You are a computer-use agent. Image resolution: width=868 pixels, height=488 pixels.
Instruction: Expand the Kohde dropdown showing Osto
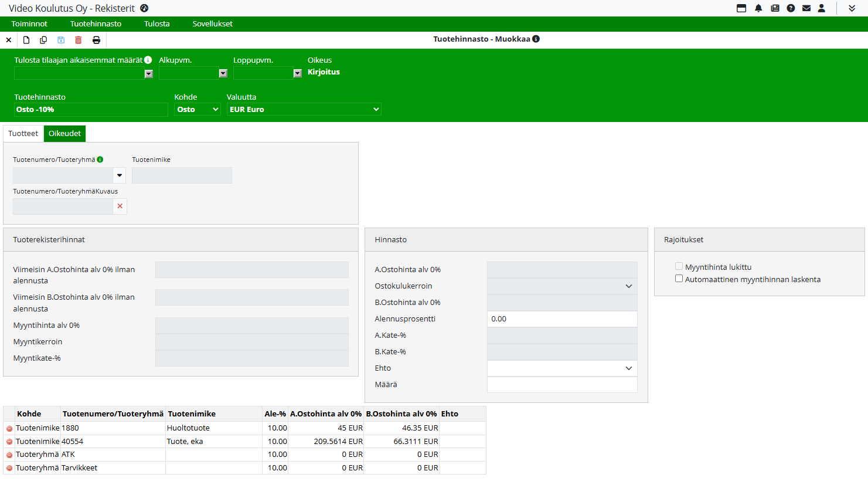(198, 110)
